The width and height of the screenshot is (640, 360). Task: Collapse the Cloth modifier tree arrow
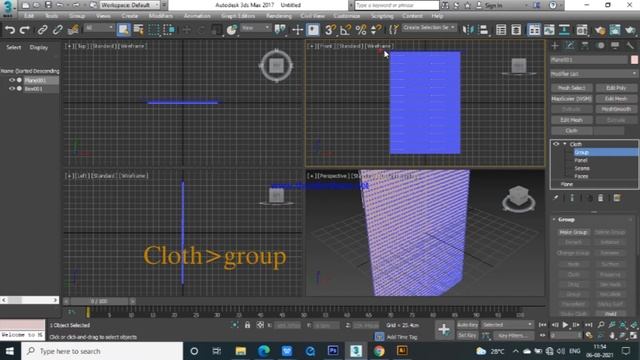[565, 144]
